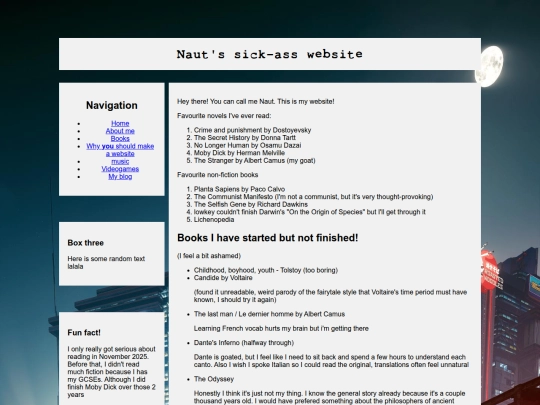Select 'Crime and punishment by Dostoyevsky' item

point(252,130)
